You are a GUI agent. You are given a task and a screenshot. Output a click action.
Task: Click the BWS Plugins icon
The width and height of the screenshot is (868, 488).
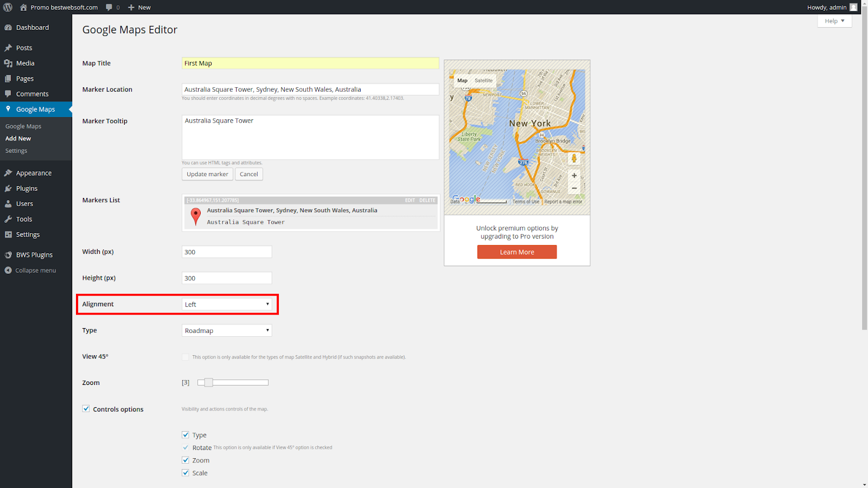[x=8, y=255]
